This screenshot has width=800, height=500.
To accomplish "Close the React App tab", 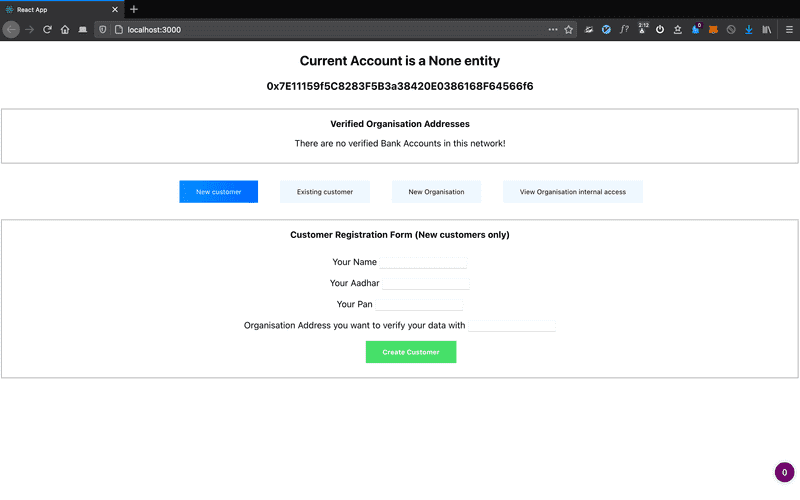I will click(x=115, y=9).
